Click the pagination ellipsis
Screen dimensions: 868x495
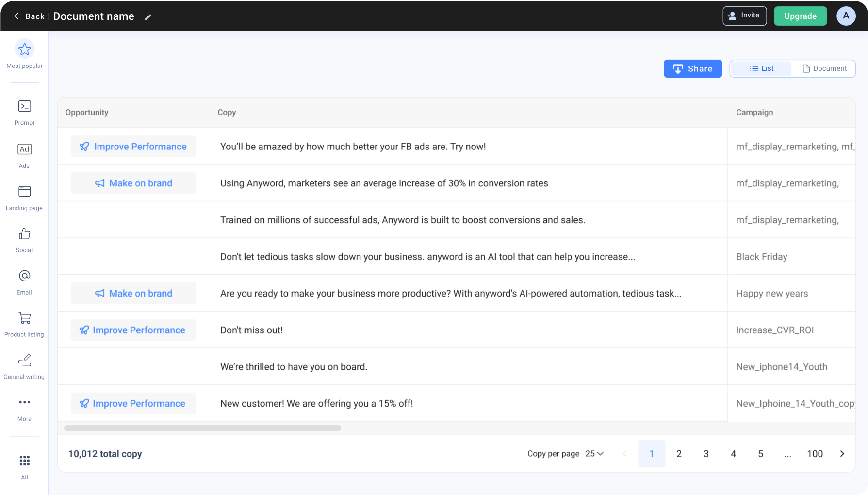point(787,454)
